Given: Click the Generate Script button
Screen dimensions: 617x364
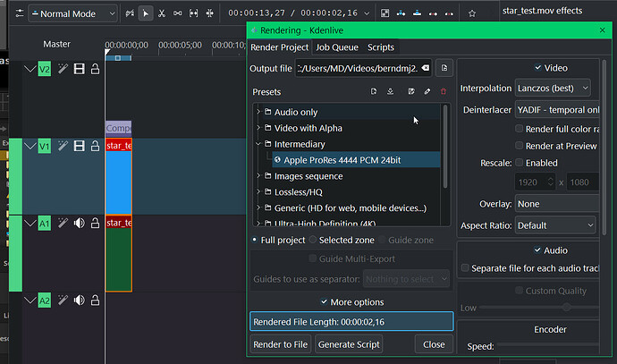Looking at the screenshot, I should 349,344.
